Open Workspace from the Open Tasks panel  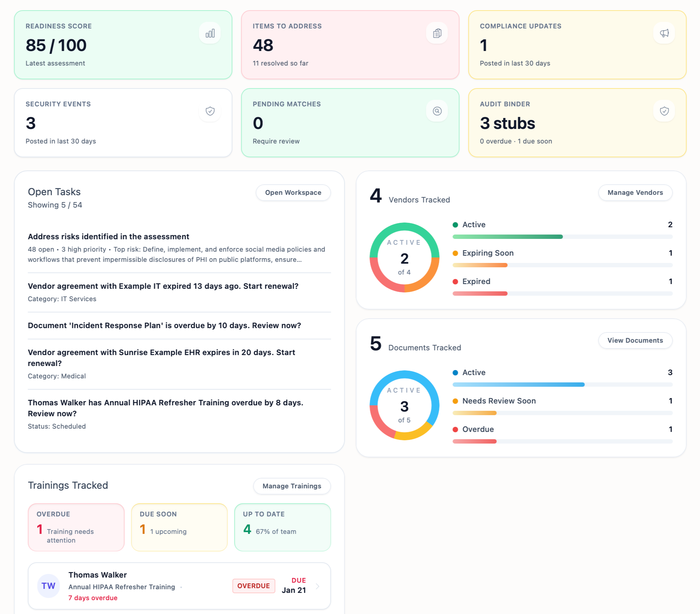click(x=293, y=192)
